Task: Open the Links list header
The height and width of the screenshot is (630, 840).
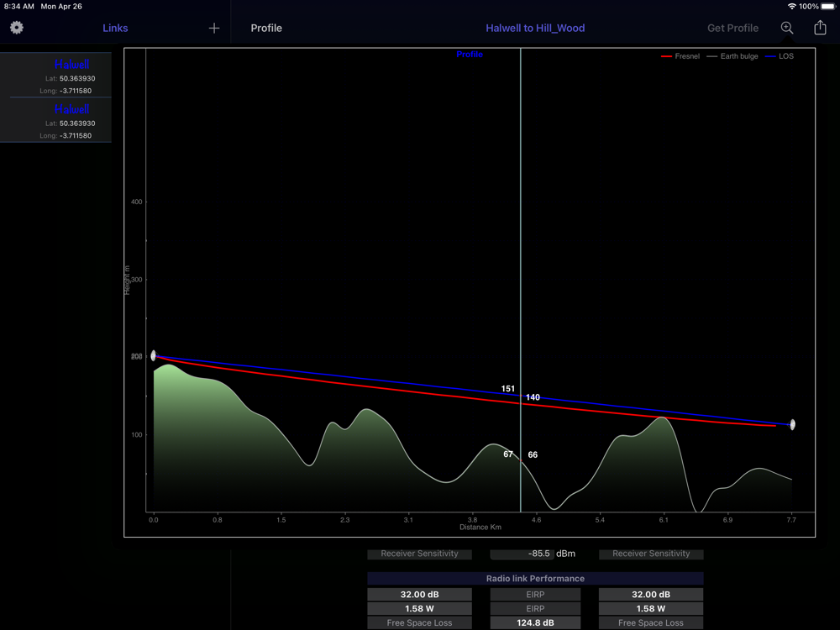Action: (115, 28)
